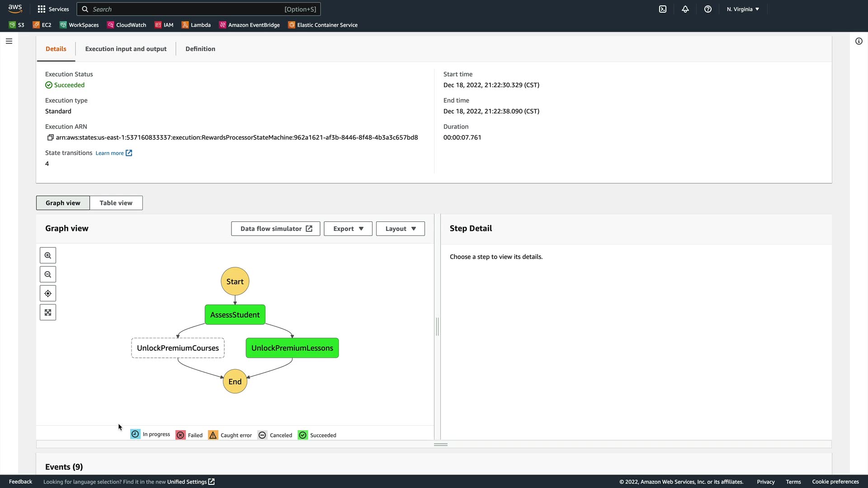This screenshot has width=868, height=488.
Task: Switch to the Definition tab
Action: pos(200,49)
